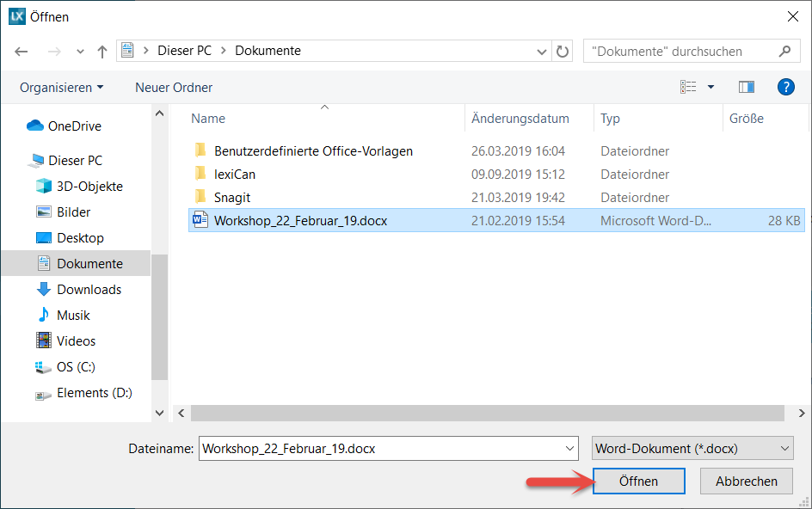Screen dimensions: 812x509
Task: Select the Snagit folder
Action: click(x=231, y=198)
